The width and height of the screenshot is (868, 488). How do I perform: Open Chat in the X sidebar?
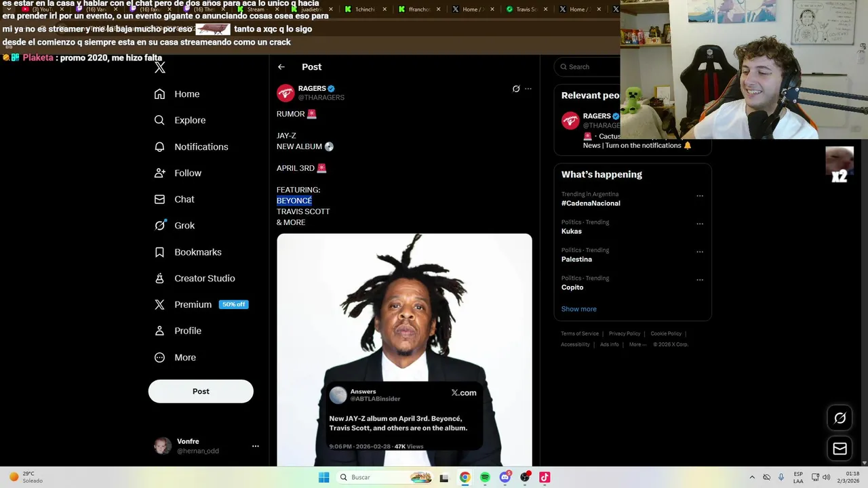click(174, 199)
